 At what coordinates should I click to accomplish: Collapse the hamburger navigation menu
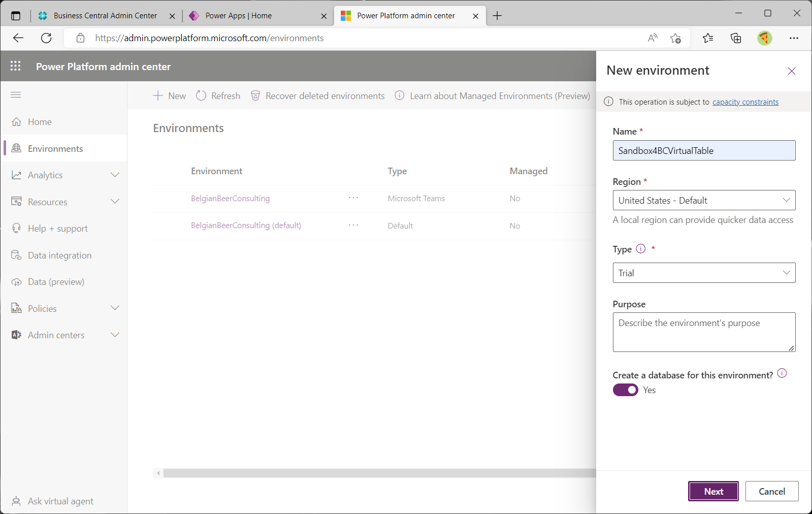point(16,95)
